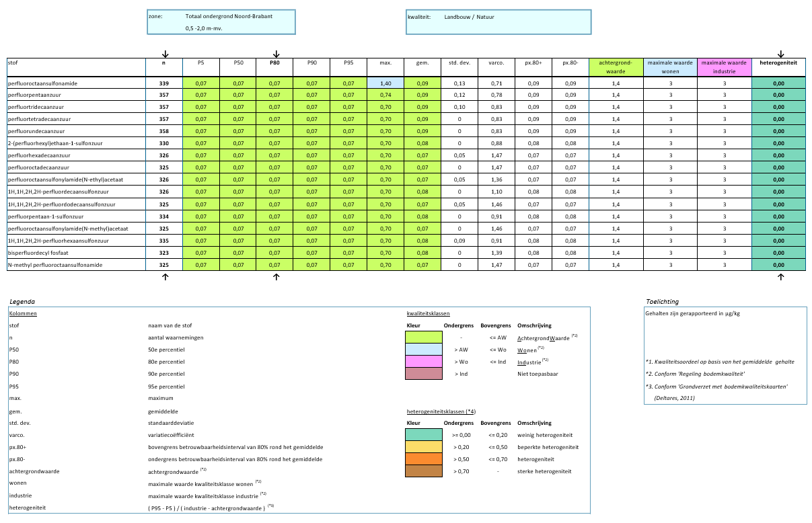
Task: Click the up arrow below the n column
Action: point(165,276)
